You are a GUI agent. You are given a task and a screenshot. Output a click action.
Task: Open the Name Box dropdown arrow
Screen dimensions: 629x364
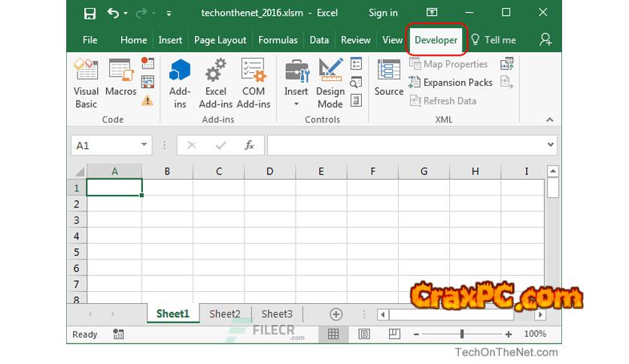point(144,145)
